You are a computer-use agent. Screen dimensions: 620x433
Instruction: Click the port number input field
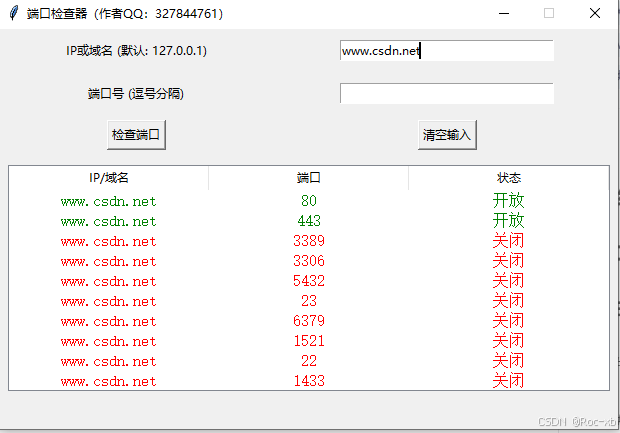point(447,94)
